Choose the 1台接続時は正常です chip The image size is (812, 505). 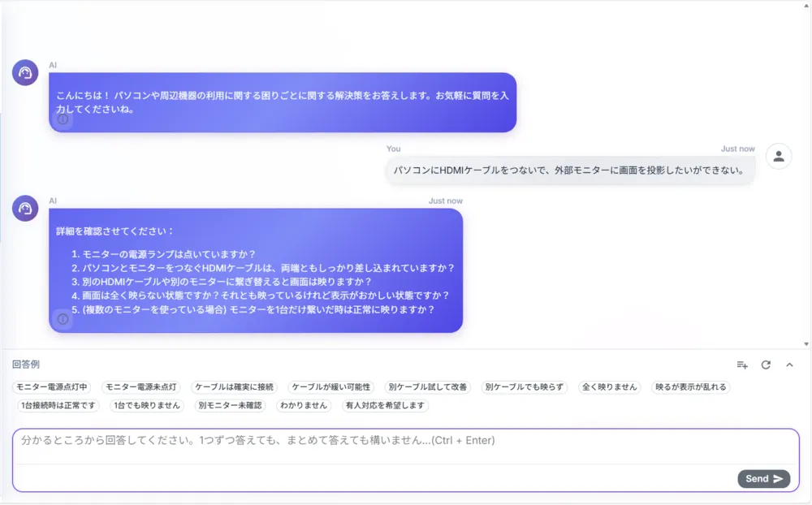[58, 405]
